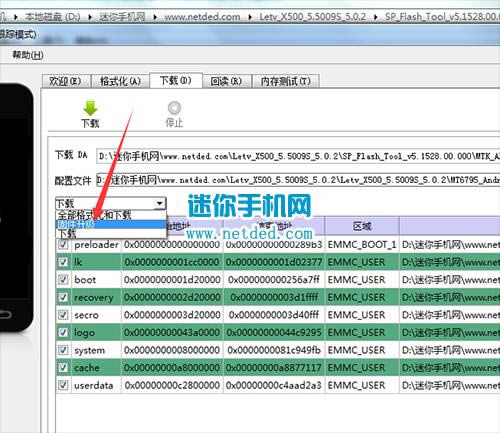Switch to the 欢迎(E) tab

click(66, 81)
